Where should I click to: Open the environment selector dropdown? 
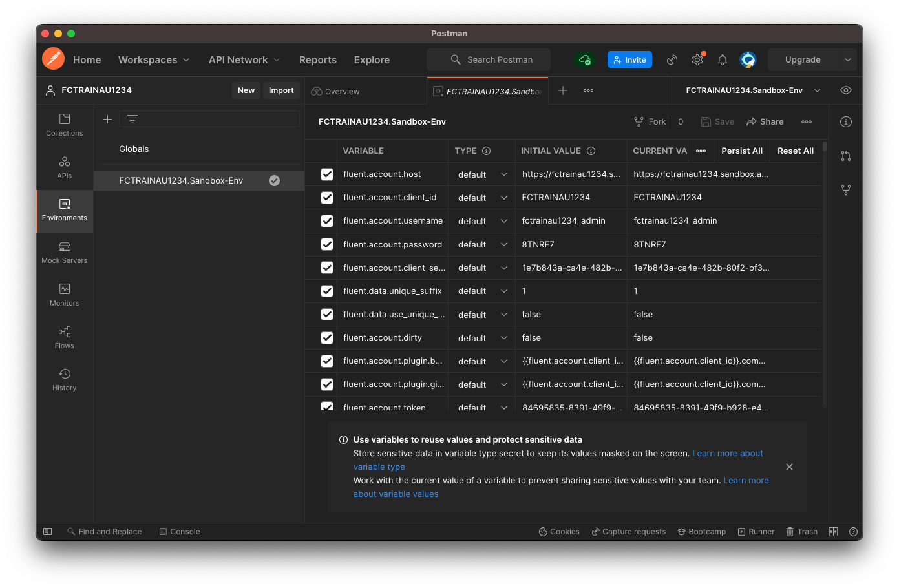(753, 90)
